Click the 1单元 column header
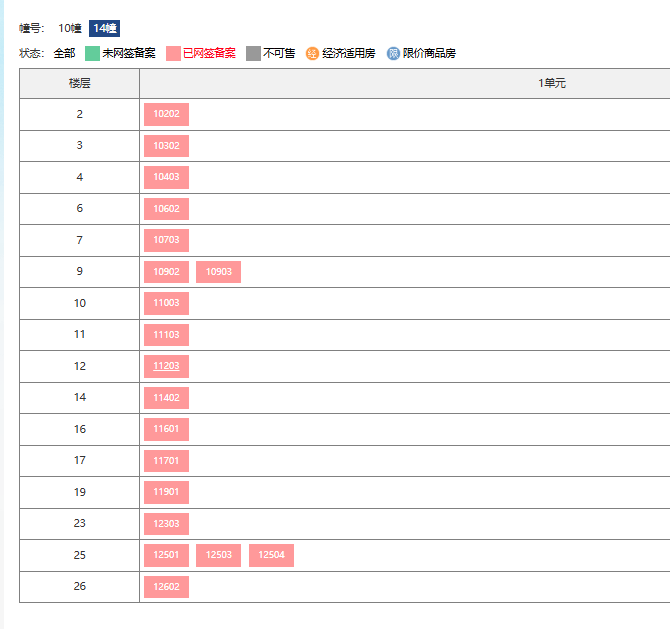 tap(552, 83)
